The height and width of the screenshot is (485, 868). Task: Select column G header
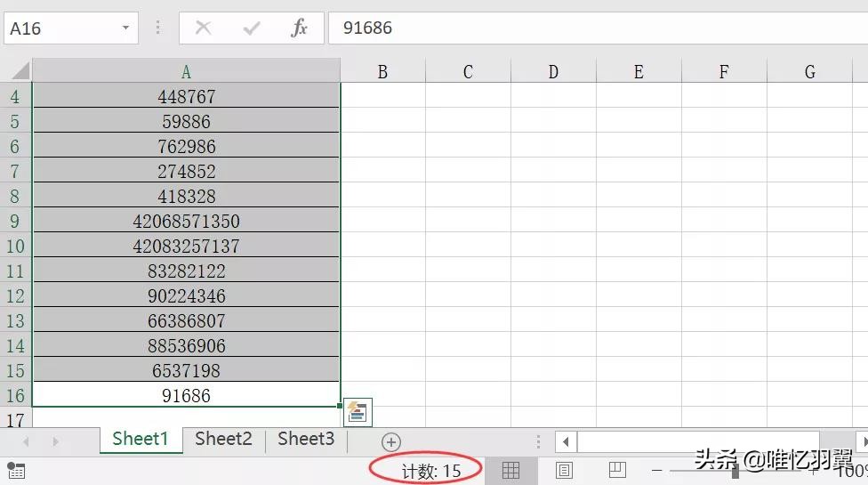809,71
